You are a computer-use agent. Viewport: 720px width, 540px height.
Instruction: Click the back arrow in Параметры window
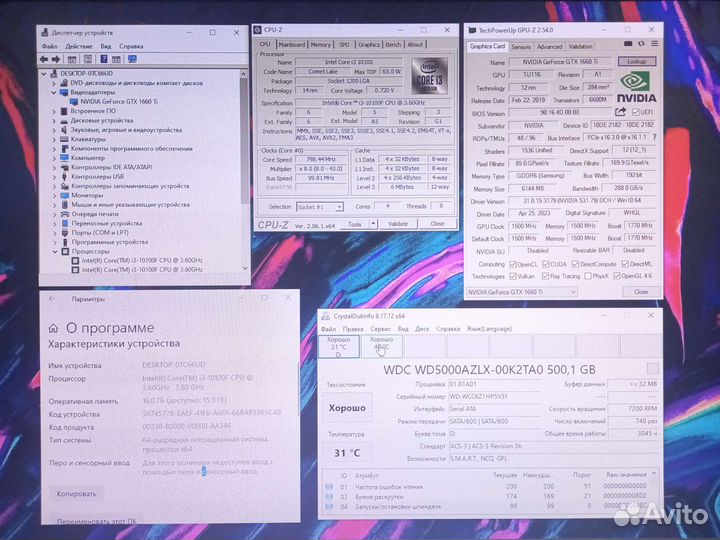[x=51, y=299]
